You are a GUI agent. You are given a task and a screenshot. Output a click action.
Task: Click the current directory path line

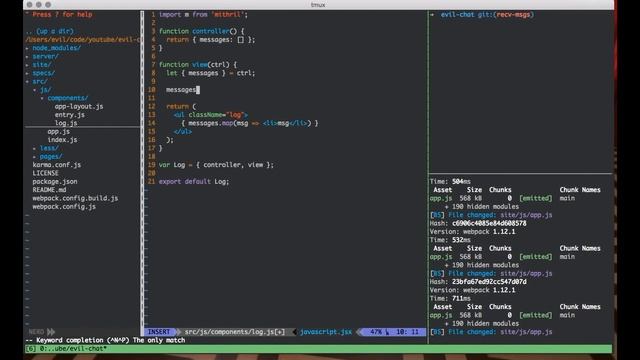point(82,40)
